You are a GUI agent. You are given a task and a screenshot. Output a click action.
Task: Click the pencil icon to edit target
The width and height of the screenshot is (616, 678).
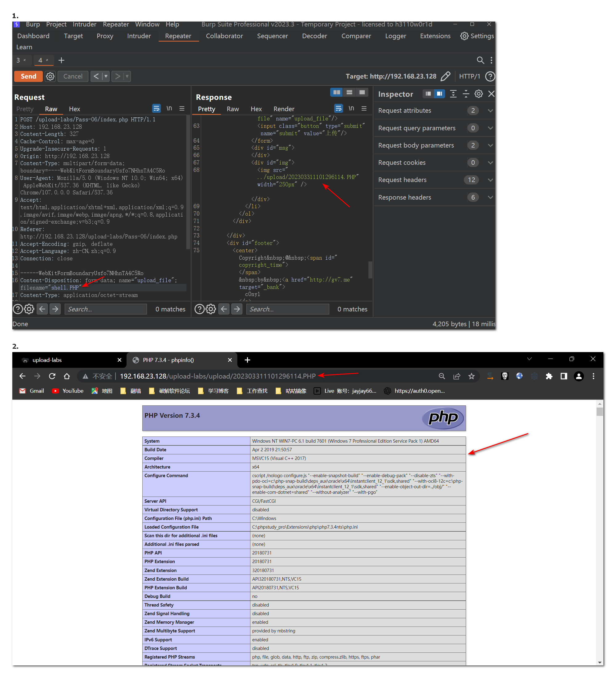[445, 76]
